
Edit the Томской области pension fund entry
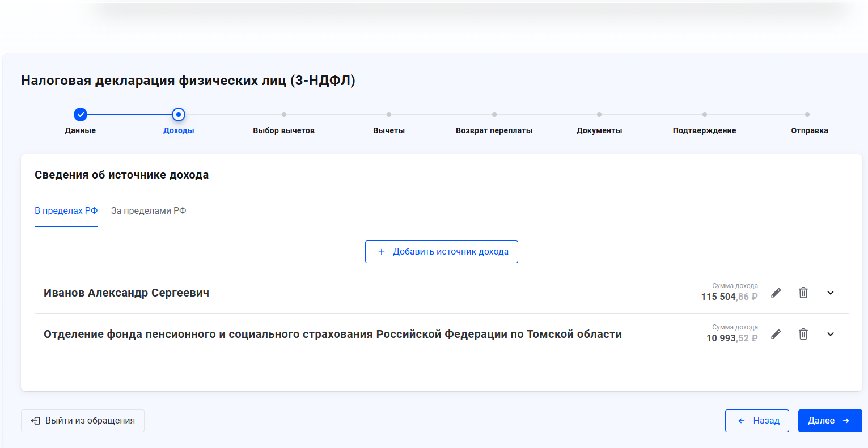coord(776,334)
